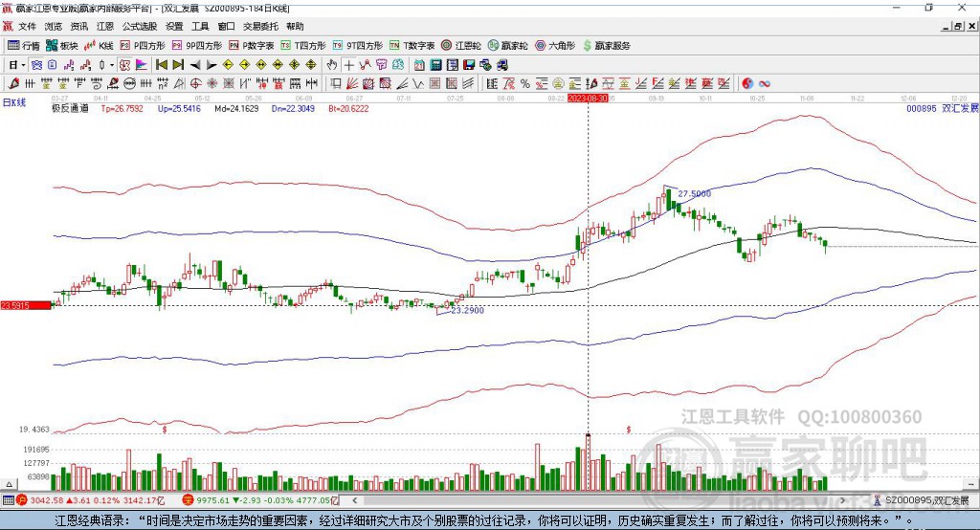This screenshot has width=980, height=530.
Task: Click the 日K线 chart label
Action: coord(14,102)
